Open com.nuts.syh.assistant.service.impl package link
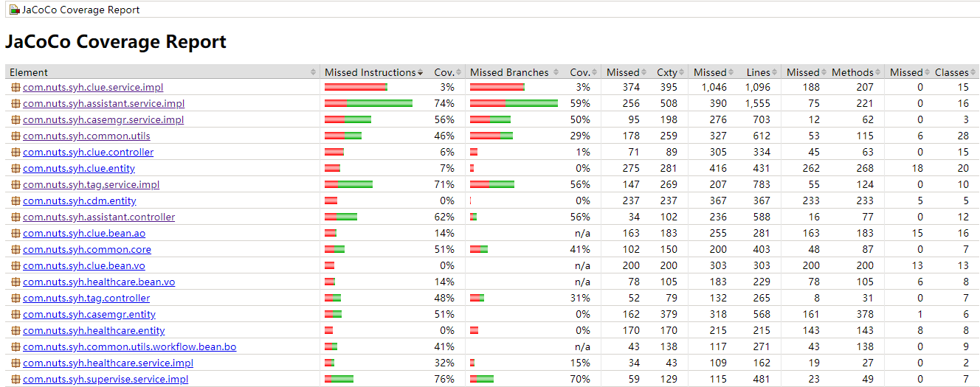 (103, 104)
